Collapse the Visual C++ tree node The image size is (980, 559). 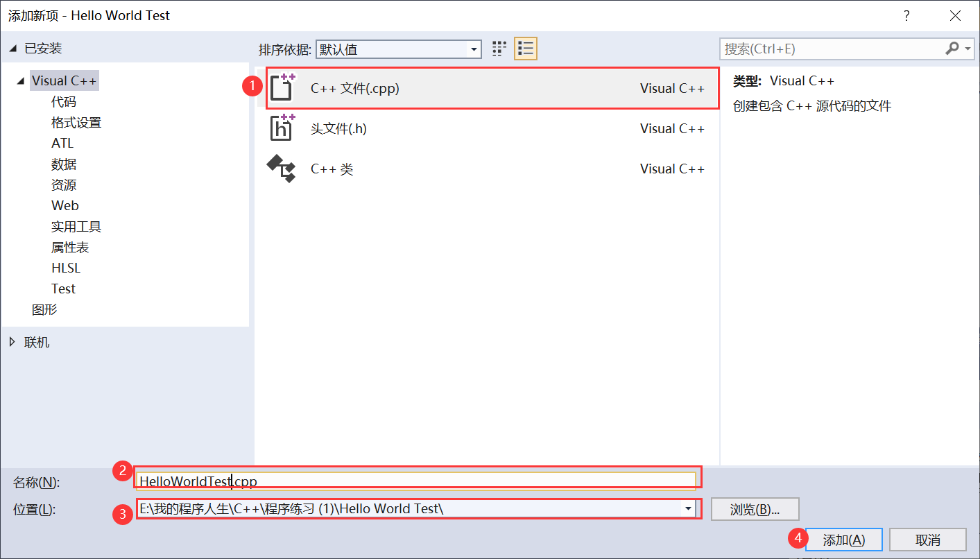pyautogui.click(x=20, y=82)
